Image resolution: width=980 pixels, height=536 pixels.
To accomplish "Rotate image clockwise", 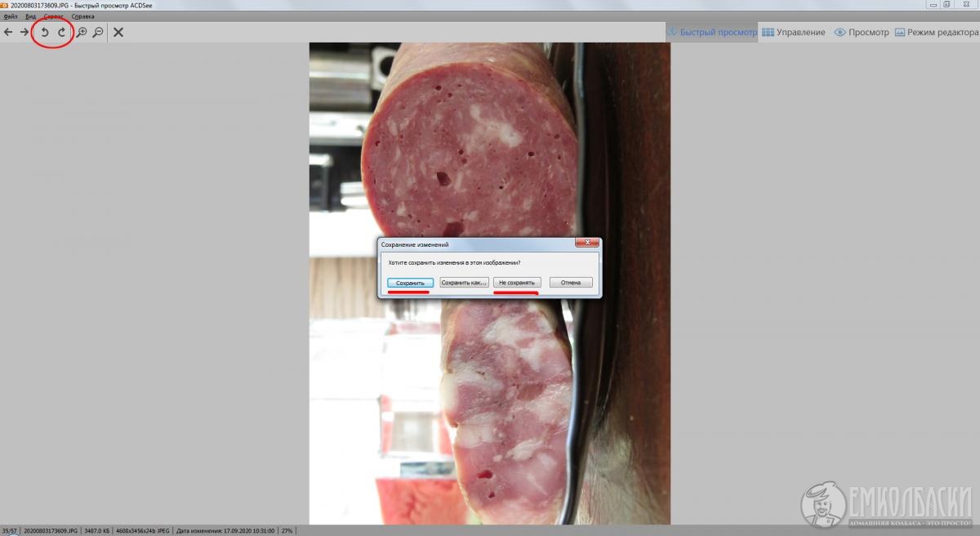I will 61,33.
